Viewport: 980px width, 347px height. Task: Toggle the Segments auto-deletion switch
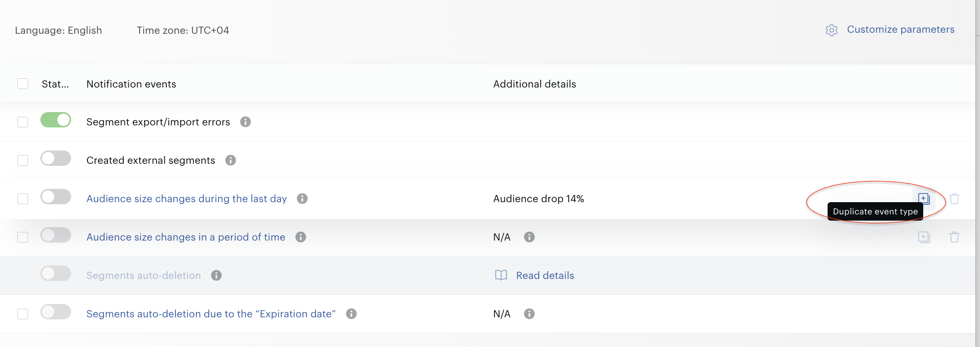[x=56, y=273]
